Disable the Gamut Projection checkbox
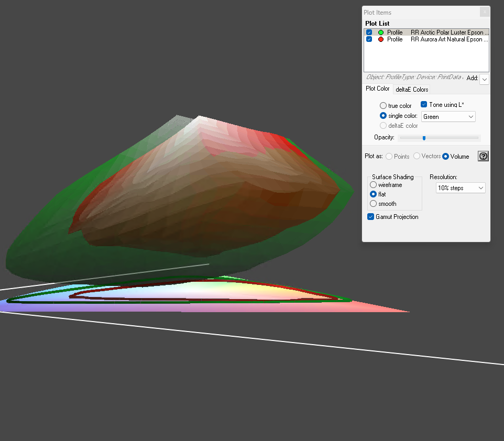Screen dimensions: 504x441 click(x=371, y=217)
